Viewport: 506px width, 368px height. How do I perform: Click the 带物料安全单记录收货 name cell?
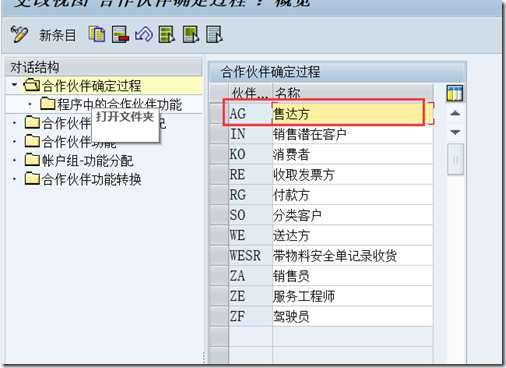click(352, 256)
